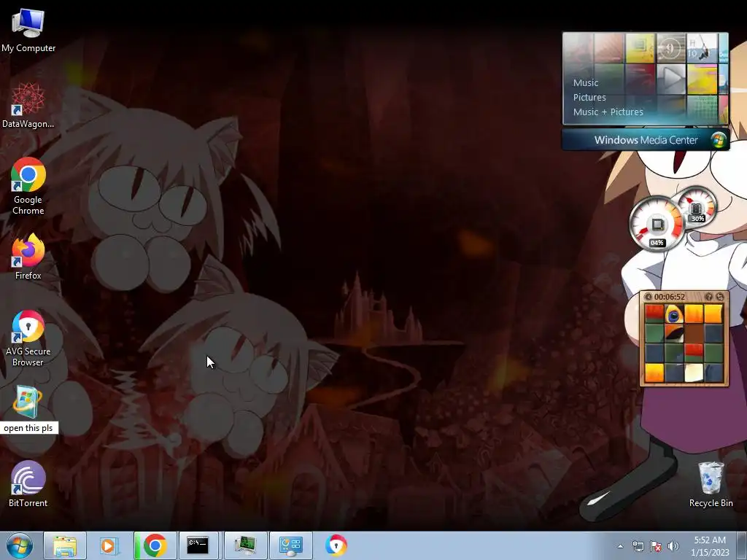Open the DataWagon desktop shortcut
The height and width of the screenshot is (560, 747).
28,106
